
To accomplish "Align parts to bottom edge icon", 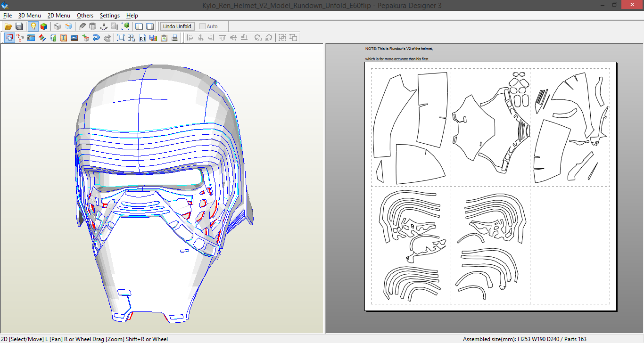I will point(244,38).
